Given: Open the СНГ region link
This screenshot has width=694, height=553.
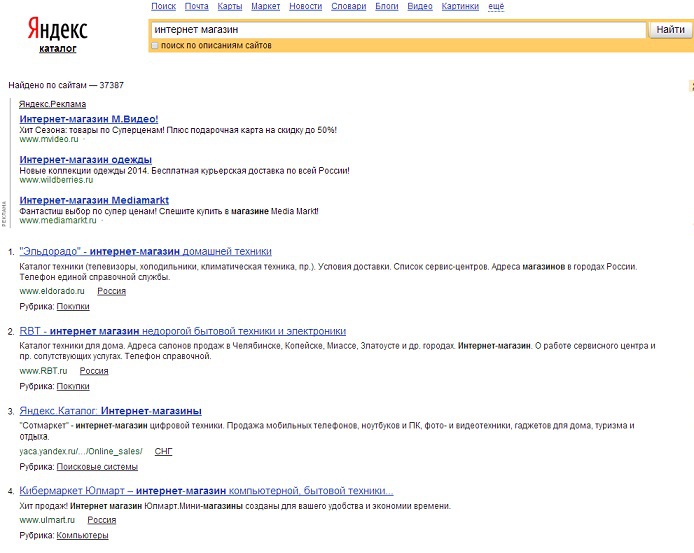Looking at the screenshot, I should [x=163, y=451].
